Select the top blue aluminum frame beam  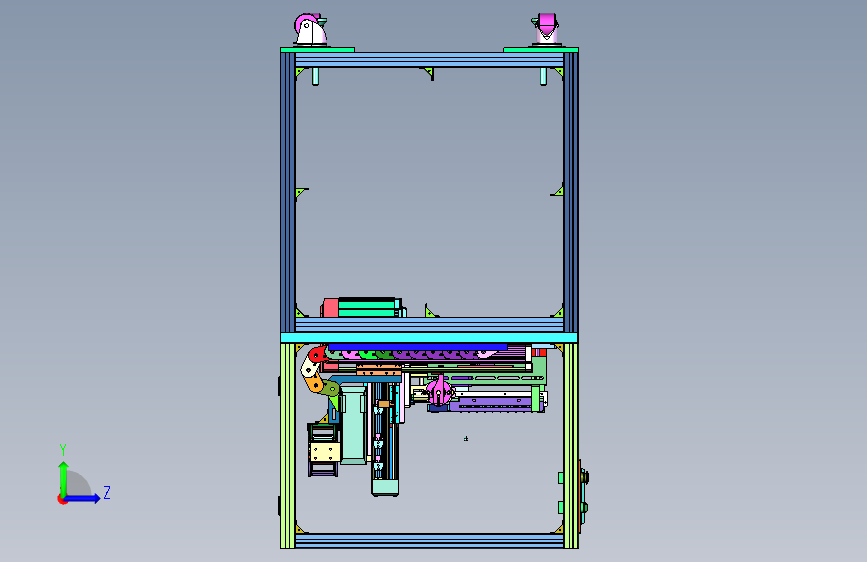tap(429, 60)
